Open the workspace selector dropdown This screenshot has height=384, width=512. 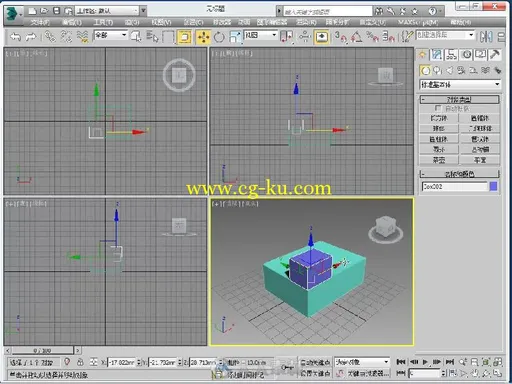coord(107,11)
